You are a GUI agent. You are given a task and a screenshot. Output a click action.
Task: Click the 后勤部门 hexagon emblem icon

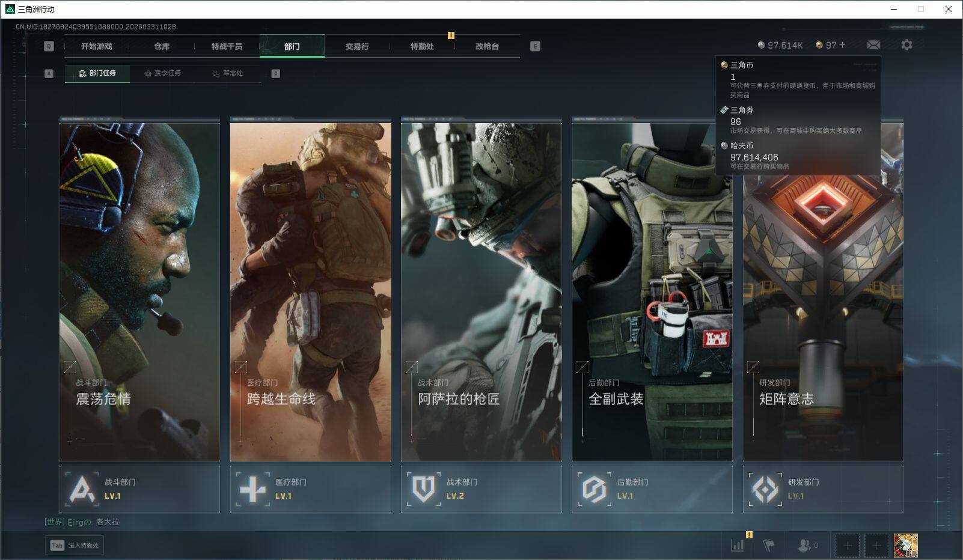pyautogui.click(x=594, y=489)
